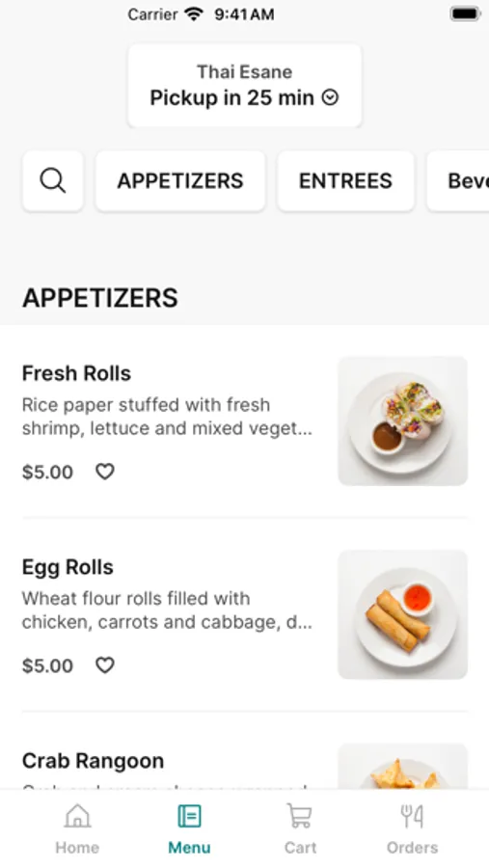Open the Fresh Rolls item title
Viewport: 489px width, 868px height.
(76, 373)
